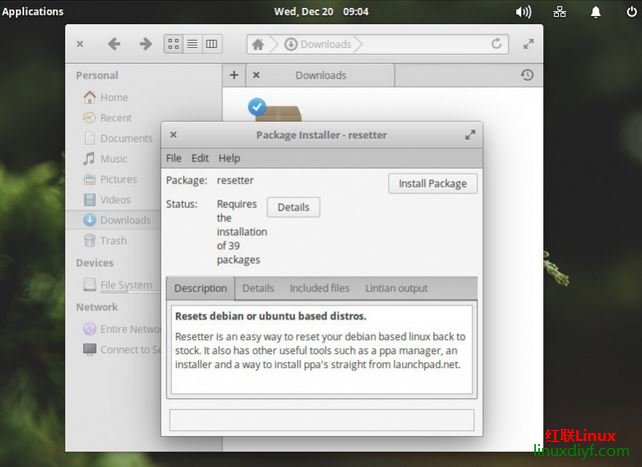Open the Help menu
The height and width of the screenshot is (467, 642).
229,158
